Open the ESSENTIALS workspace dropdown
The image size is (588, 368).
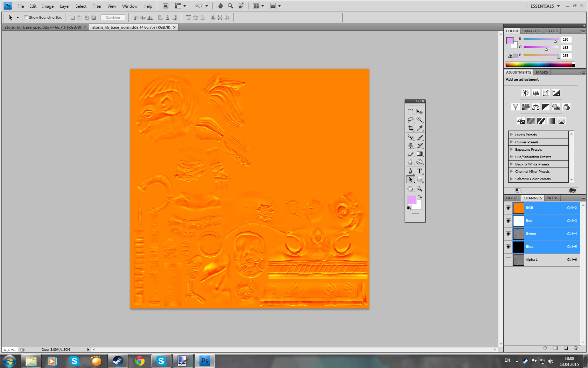click(545, 6)
